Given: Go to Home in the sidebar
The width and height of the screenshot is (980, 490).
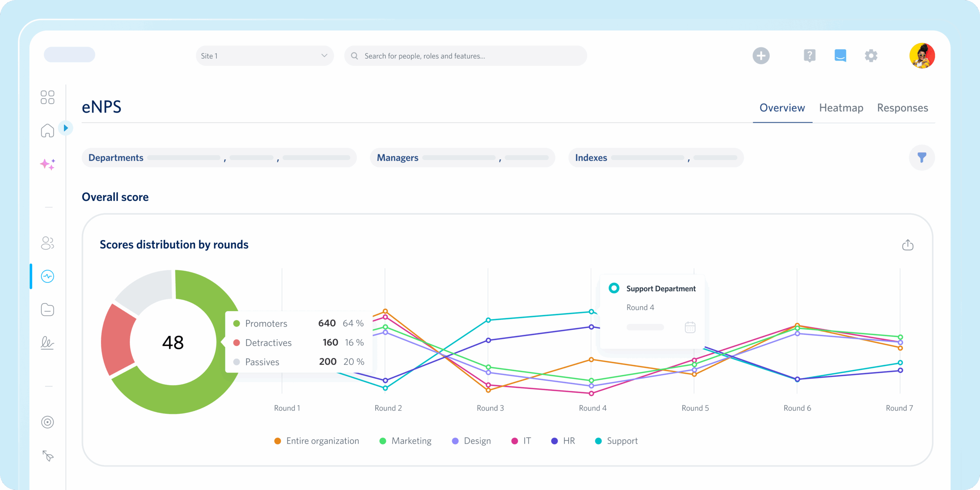Looking at the screenshot, I should tap(47, 131).
